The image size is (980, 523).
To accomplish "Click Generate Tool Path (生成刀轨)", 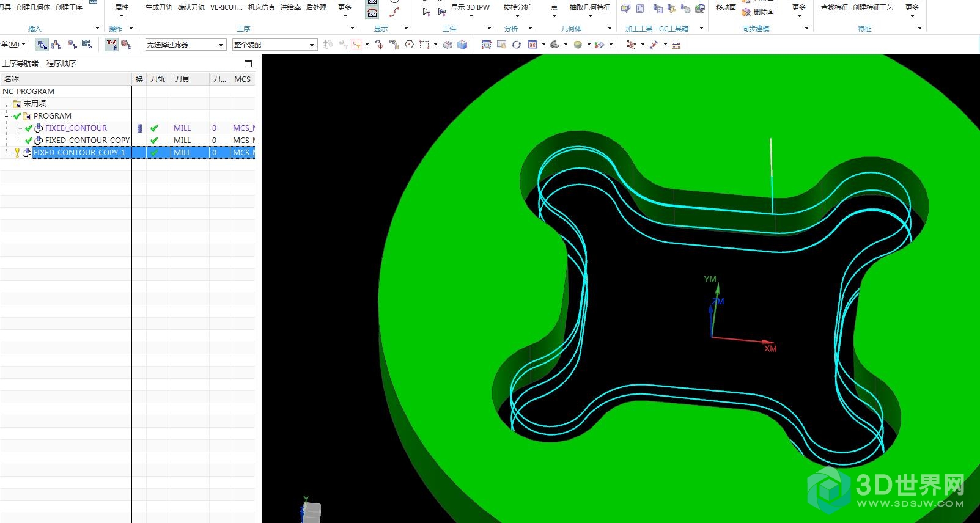I will click(158, 8).
